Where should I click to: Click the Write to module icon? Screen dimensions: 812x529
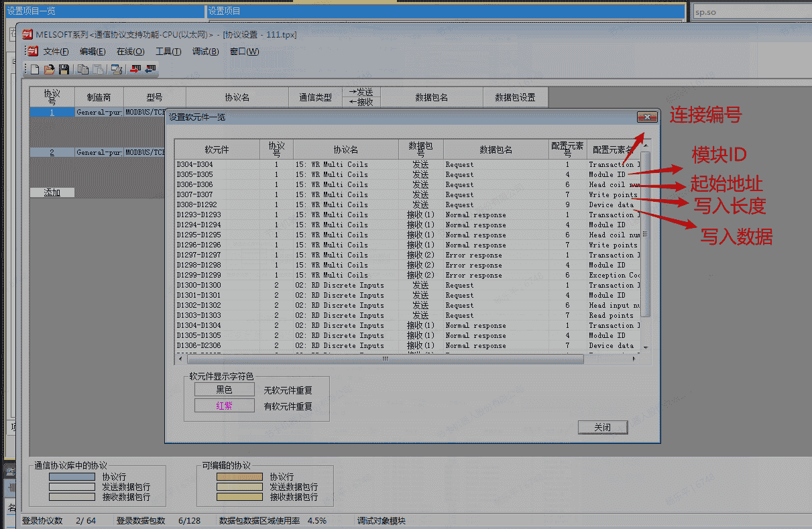click(x=135, y=69)
